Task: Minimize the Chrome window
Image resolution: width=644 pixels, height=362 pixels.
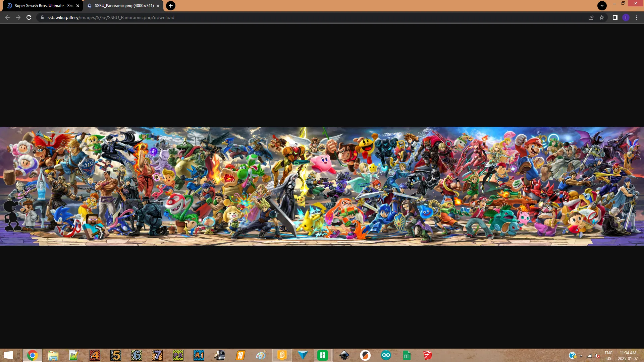Action: [614, 3]
